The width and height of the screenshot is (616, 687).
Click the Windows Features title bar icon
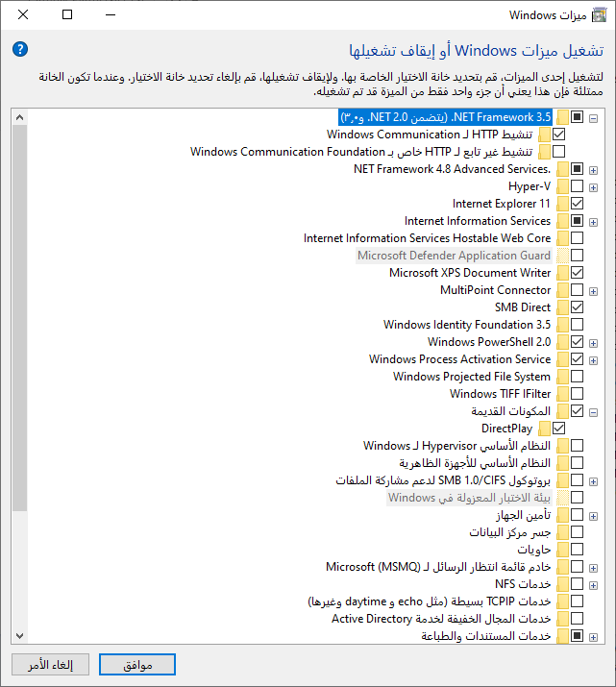pyautogui.click(x=600, y=15)
